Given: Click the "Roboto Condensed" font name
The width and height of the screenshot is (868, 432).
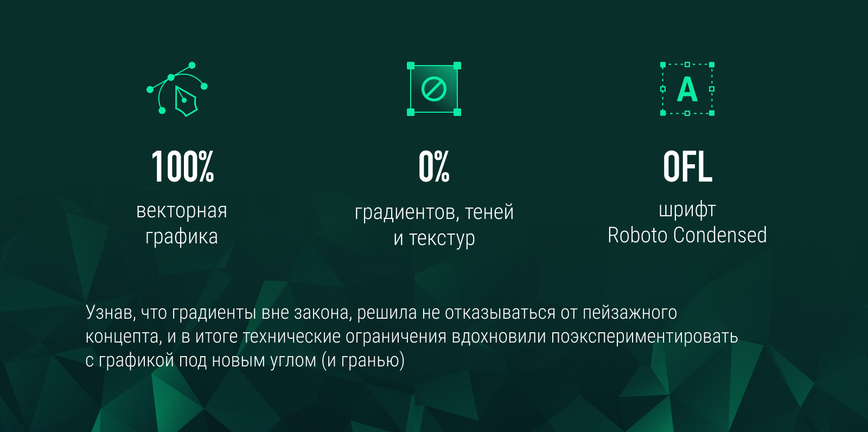Looking at the screenshot, I should (687, 235).
